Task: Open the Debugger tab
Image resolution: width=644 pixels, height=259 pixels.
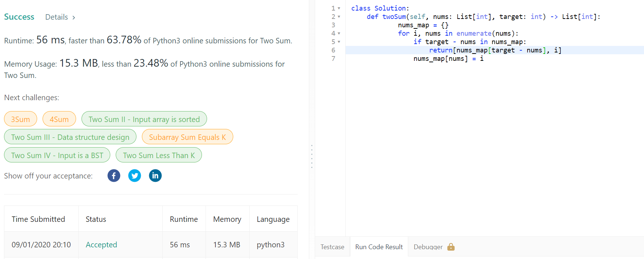Action: coord(428,247)
